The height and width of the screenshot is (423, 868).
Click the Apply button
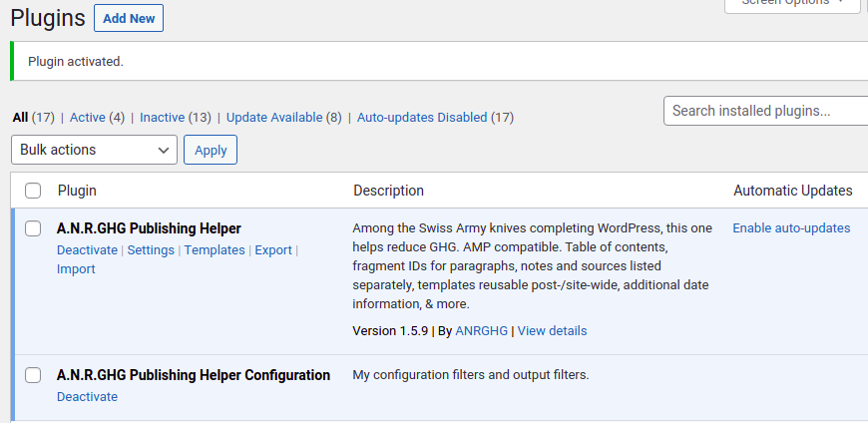click(211, 150)
